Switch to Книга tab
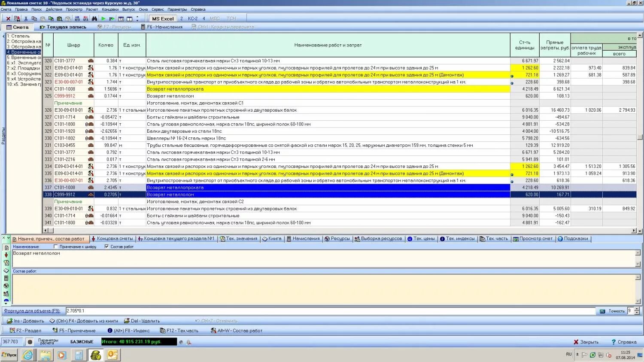Screen dimensions: 644x362 (x=272, y=239)
